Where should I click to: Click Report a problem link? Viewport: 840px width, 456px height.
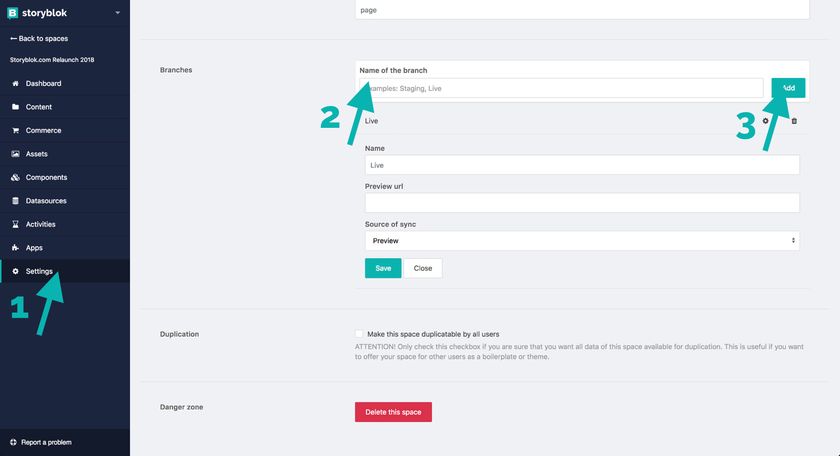coord(41,443)
